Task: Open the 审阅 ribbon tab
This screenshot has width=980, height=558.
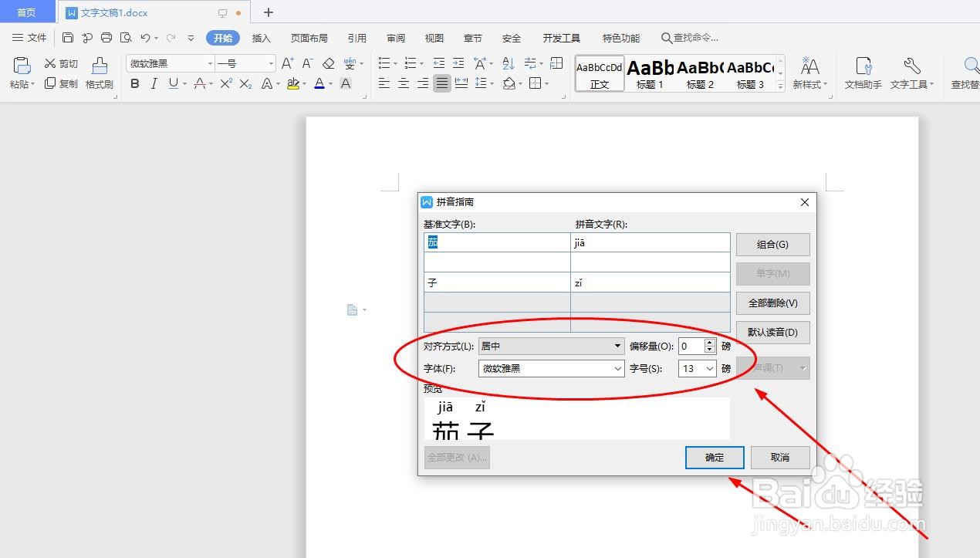Action: (x=395, y=37)
